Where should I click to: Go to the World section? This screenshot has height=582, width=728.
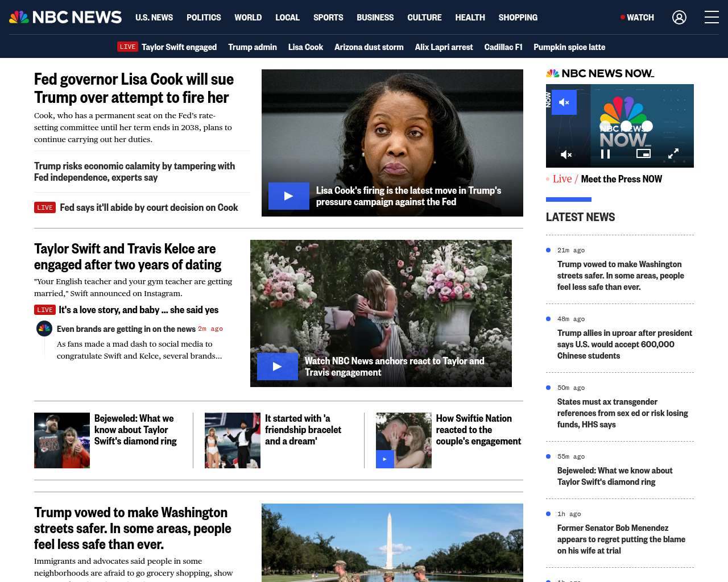click(248, 18)
